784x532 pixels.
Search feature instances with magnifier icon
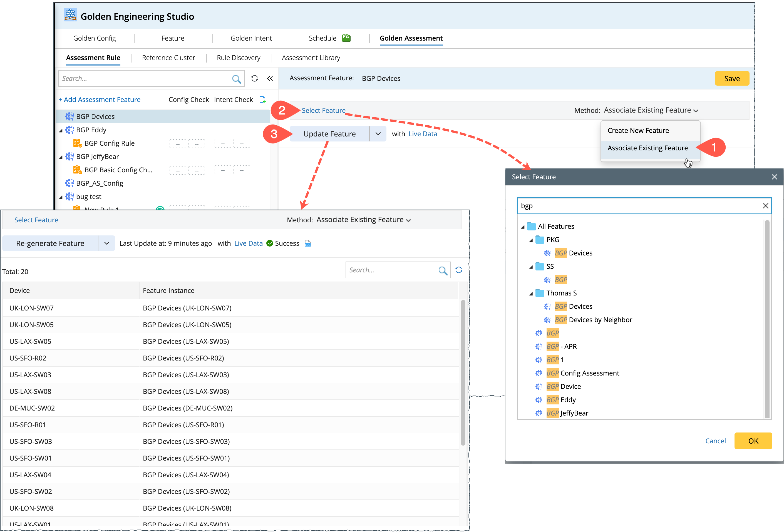(443, 270)
